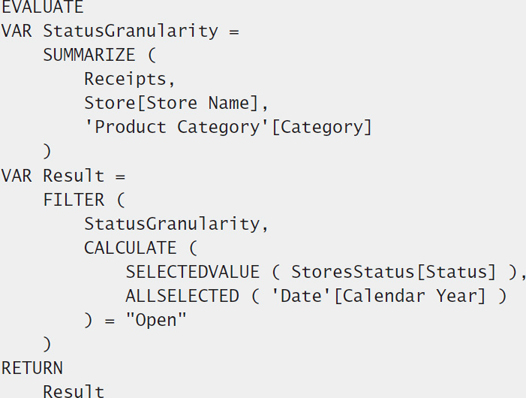Click the equals sign before "Open"
The height and width of the screenshot is (398, 526).
click(x=109, y=321)
